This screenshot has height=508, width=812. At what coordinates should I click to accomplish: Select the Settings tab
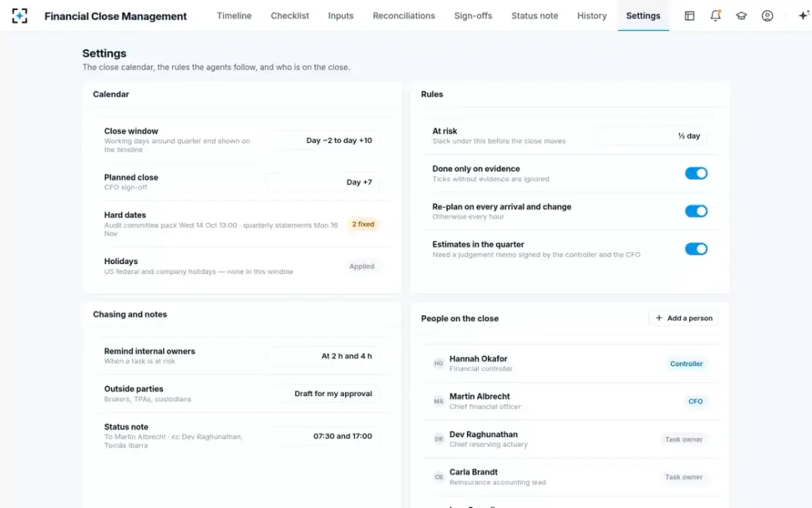click(643, 16)
